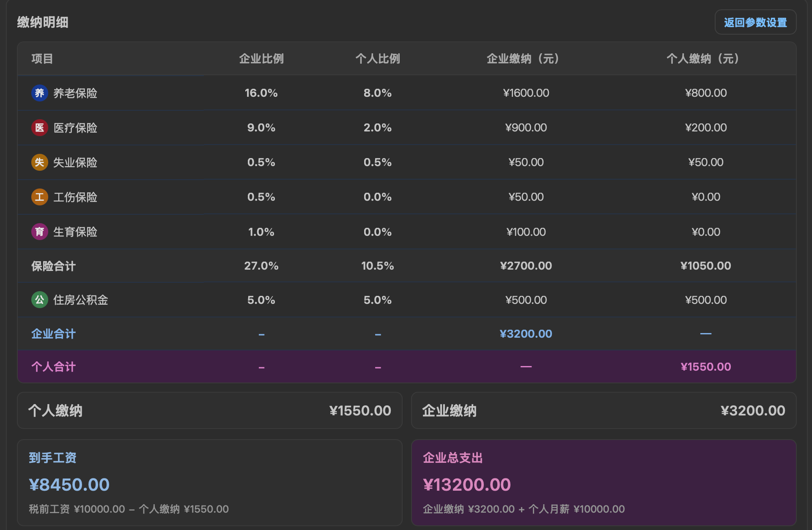Click the 个人缴纳（元）column header
Image resolution: width=812 pixels, height=530 pixels.
tap(703, 59)
